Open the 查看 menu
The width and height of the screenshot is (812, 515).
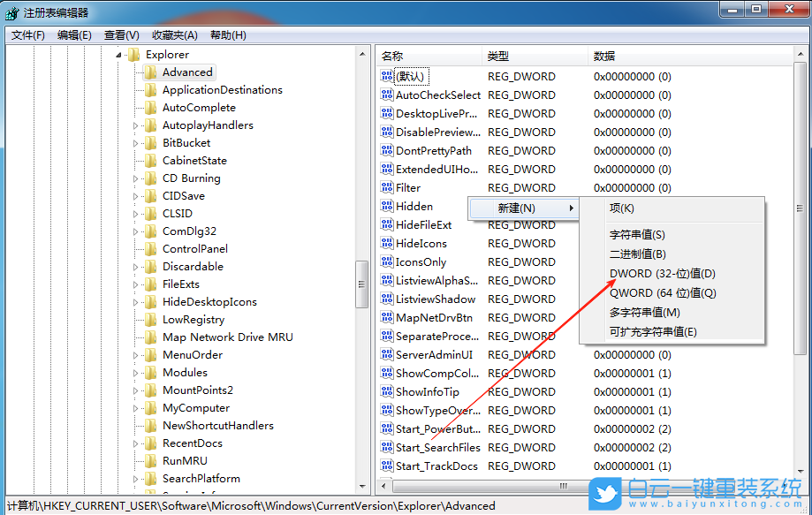[119, 35]
